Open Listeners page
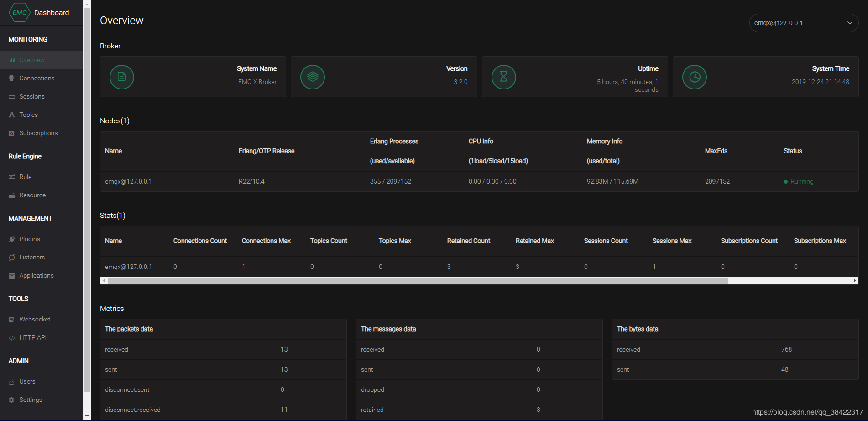868x421 pixels. click(x=42, y=257)
